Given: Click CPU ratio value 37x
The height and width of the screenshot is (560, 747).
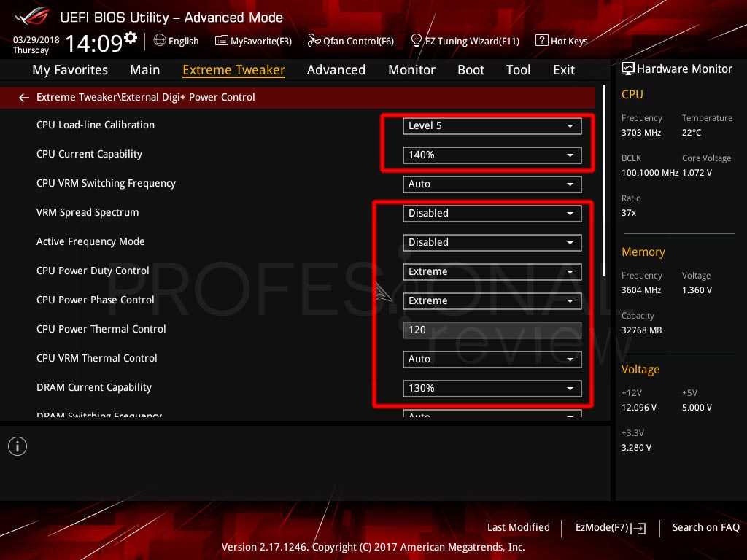Looking at the screenshot, I should pyautogui.click(x=628, y=213).
